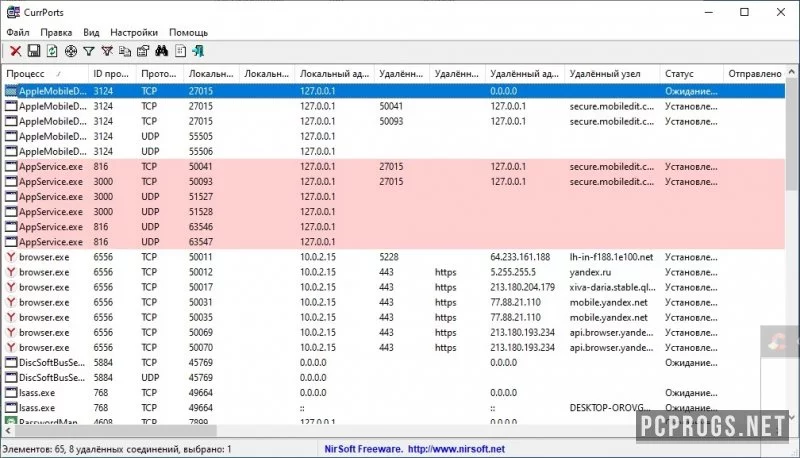Viewport: 800px width, 458px height.
Task: Open the Вид menu
Action: click(91, 32)
